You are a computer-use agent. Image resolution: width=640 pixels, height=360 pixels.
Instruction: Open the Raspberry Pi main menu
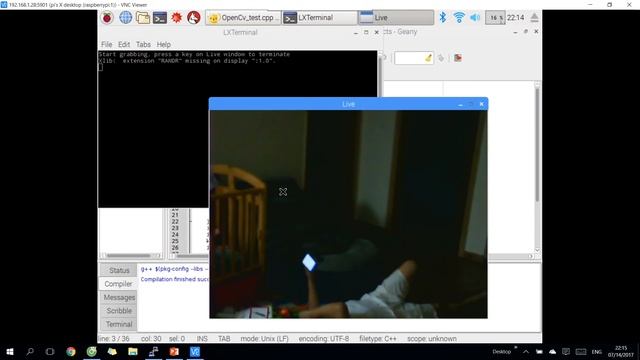[107, 18]
